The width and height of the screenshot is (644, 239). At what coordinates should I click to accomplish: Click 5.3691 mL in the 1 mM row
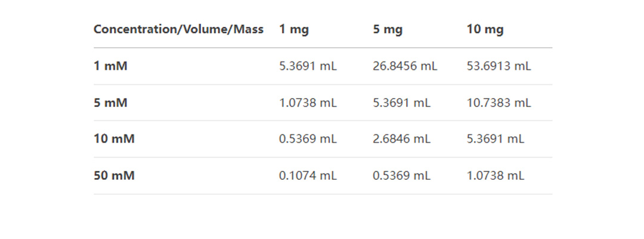point(308,66)
